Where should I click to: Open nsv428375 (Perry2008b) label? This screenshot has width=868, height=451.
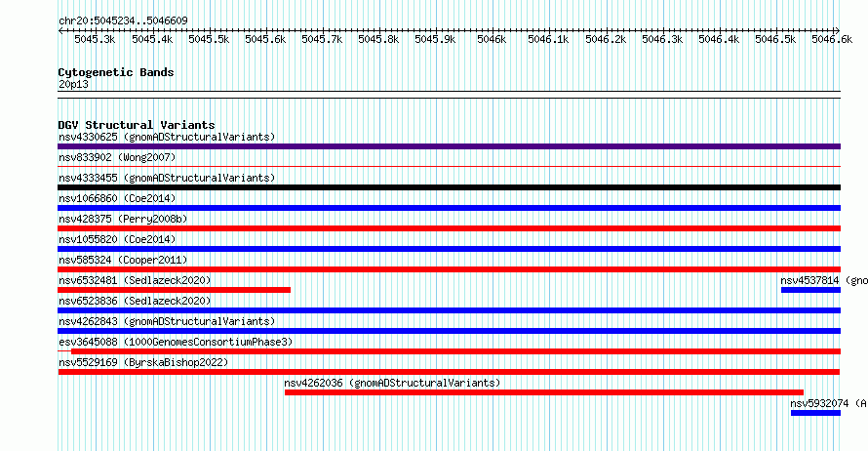pos(123,219)
